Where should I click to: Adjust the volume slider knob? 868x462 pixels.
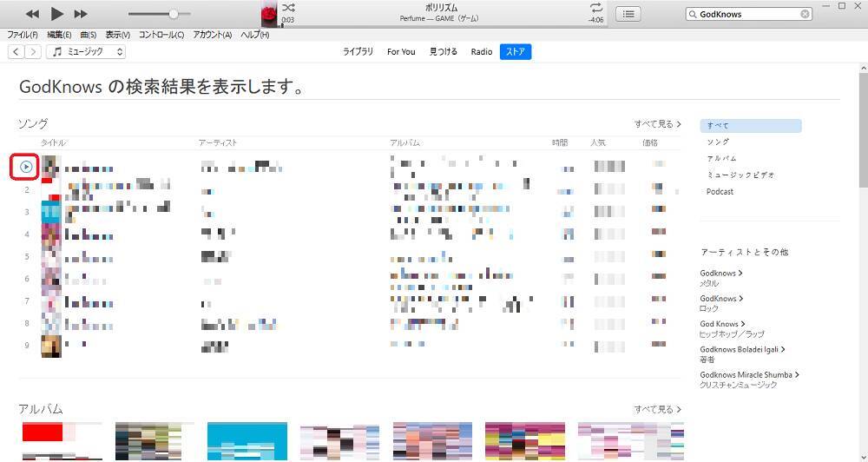[174, 14]
